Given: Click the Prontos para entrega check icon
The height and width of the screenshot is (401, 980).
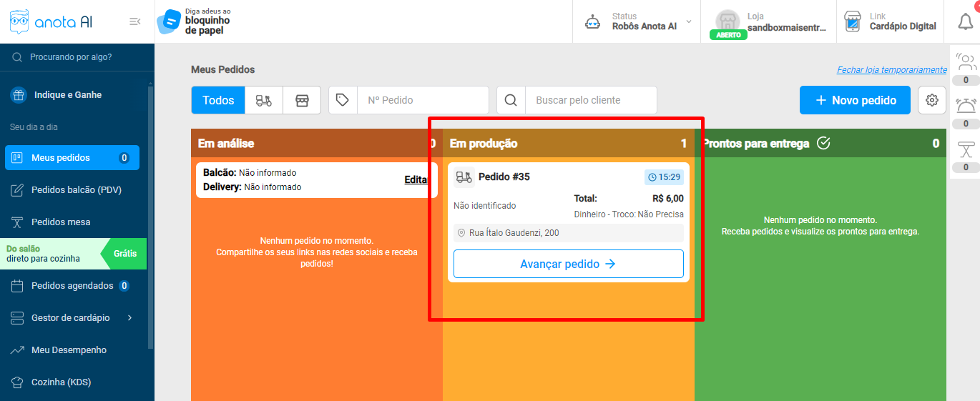Looking at the screenshot, I should 823,143.
